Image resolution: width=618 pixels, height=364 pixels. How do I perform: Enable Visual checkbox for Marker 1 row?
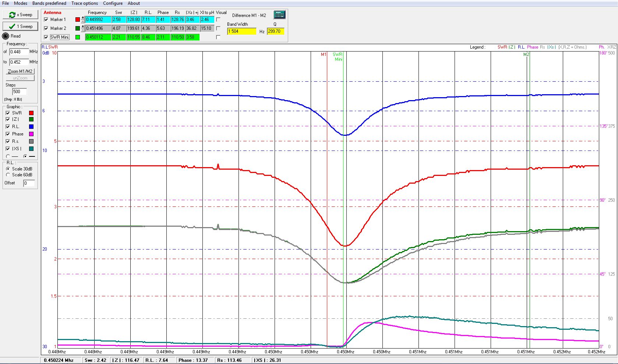[218, 20]
